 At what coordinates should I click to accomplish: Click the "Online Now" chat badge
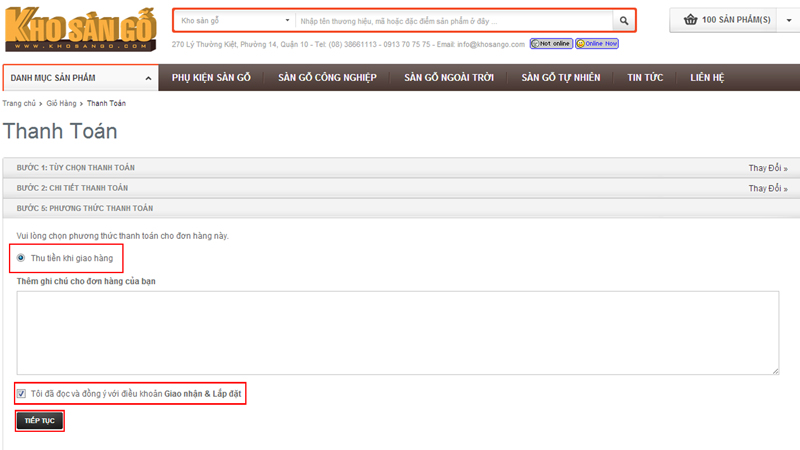(x=597, y=44)
